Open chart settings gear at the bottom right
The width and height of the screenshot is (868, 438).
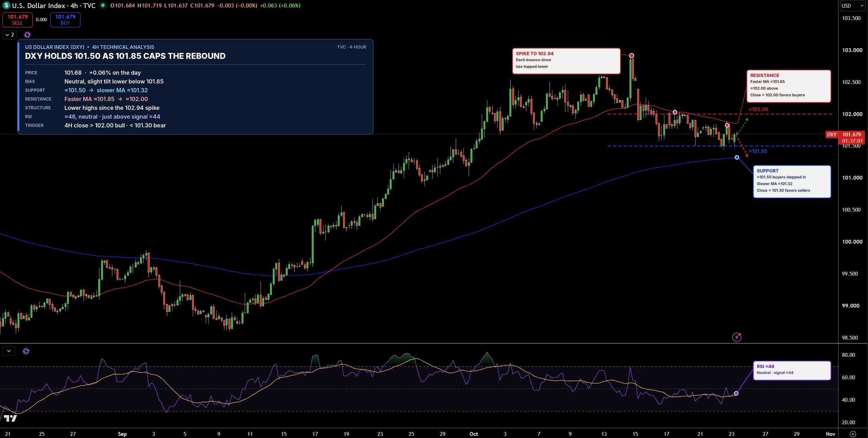(x=853, y=434)
